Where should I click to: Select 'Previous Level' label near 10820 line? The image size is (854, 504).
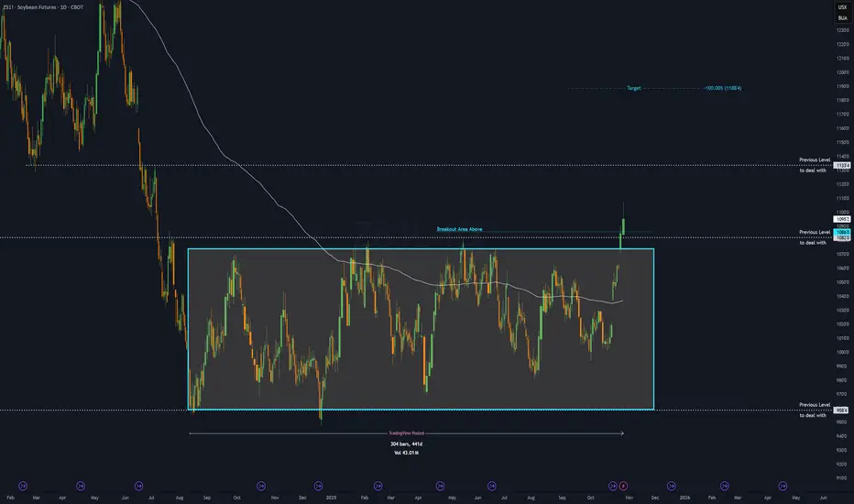(x=815, y=232)
